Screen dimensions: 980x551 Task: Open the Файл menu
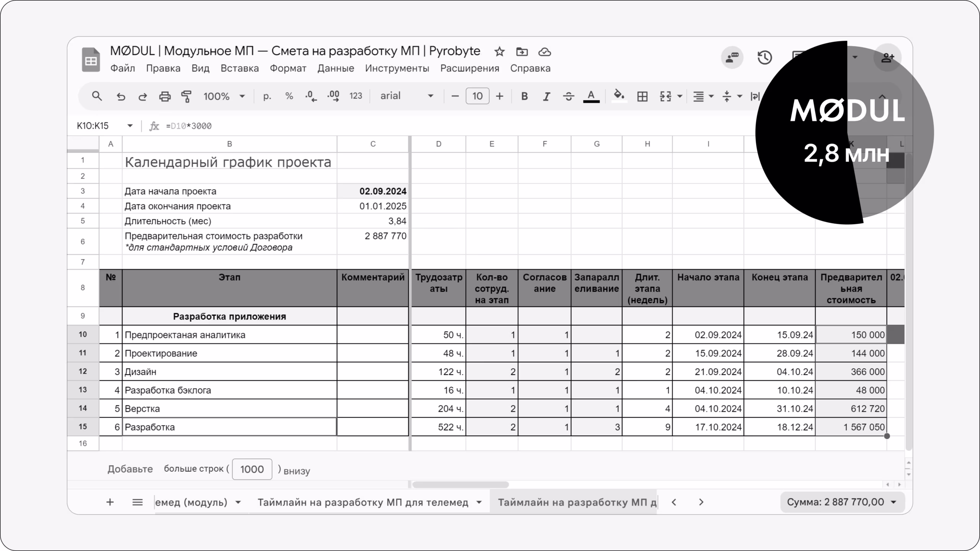[x=122, y=68]
